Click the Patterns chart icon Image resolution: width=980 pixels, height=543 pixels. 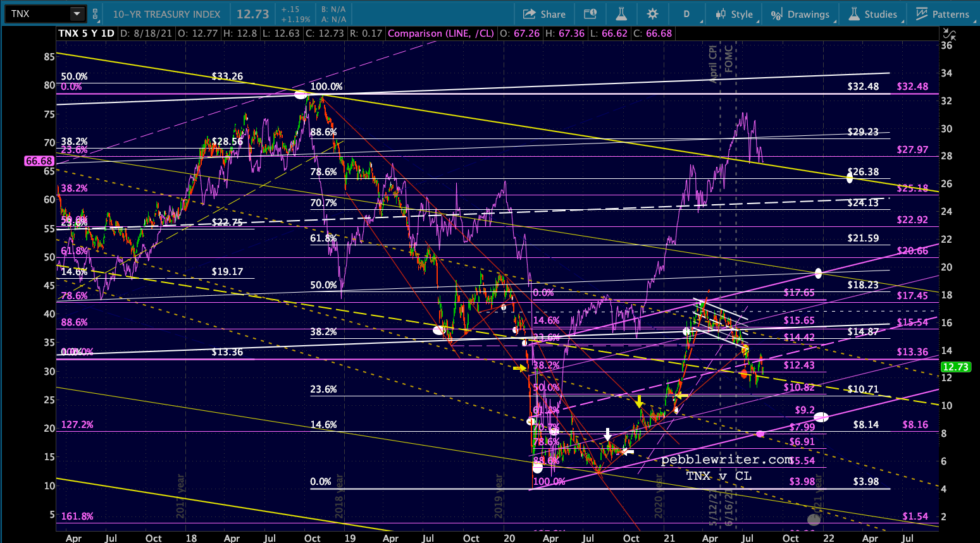point(922,14)
